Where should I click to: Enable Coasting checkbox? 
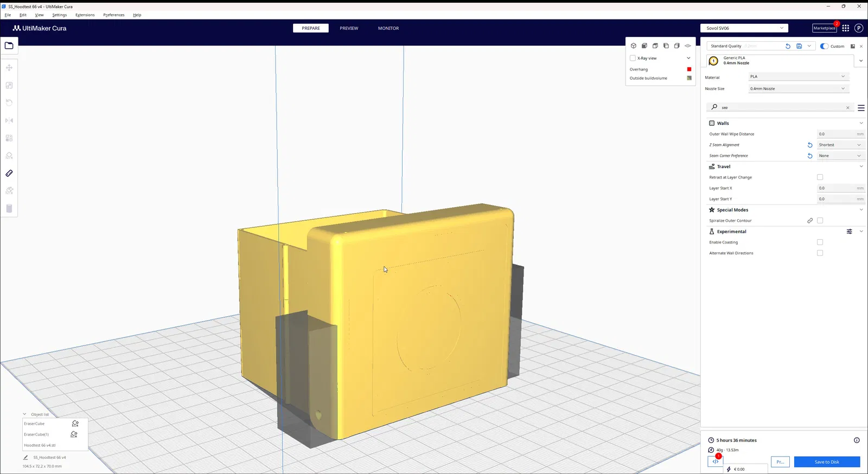click(x=820, y=242)
